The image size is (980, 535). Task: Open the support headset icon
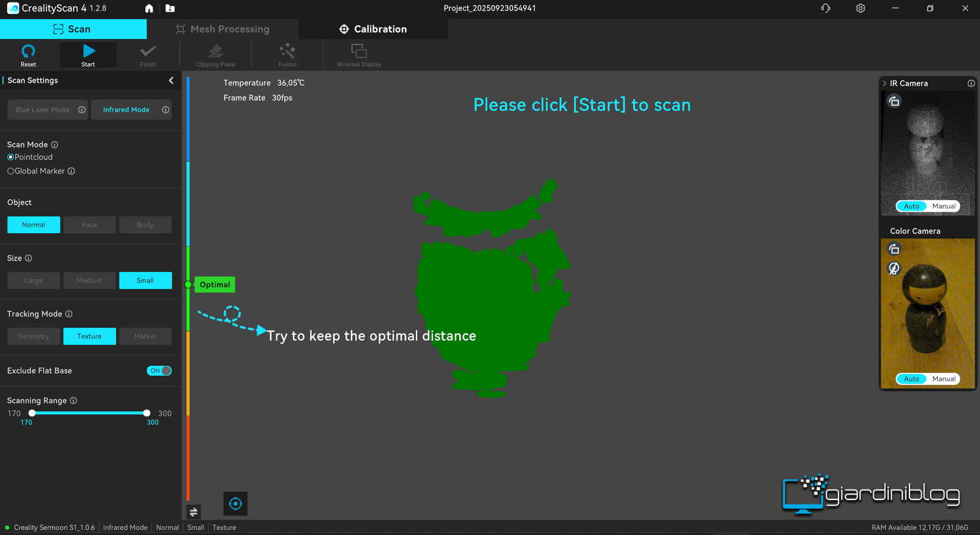coord(826,9)
